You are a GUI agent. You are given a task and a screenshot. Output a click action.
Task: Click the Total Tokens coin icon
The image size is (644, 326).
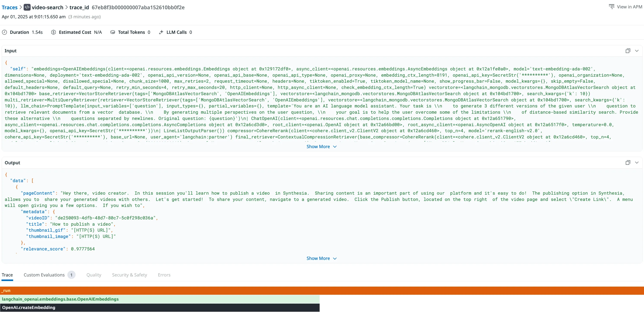tap(113, 32)
